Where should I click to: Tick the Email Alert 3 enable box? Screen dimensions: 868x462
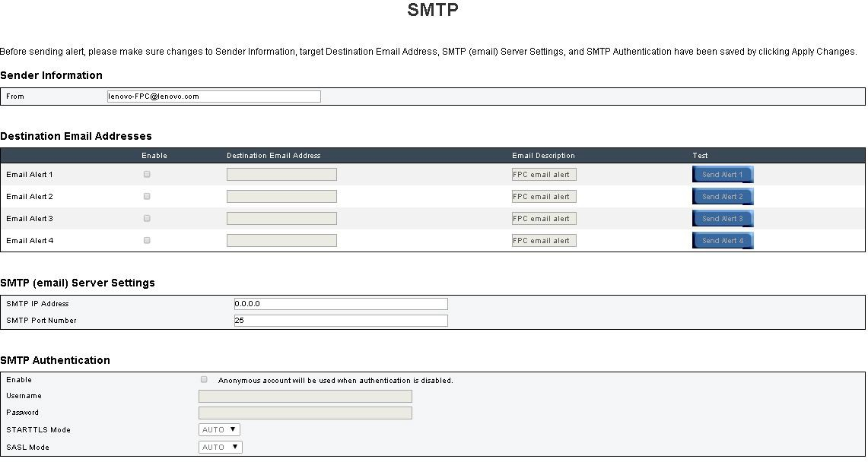click(x=147, y=218)
